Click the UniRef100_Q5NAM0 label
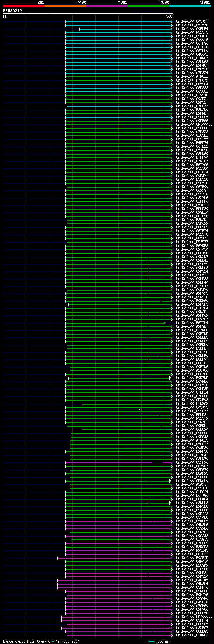The width and height of the screenshot is (214, 644). (x=192, y=481)
